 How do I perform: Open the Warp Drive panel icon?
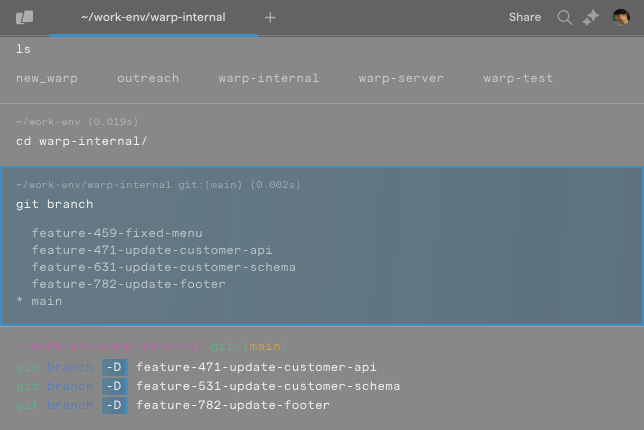click(x=25, y=17)
